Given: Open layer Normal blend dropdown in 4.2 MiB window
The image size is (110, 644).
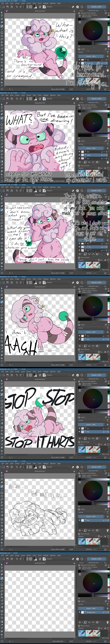Looking at the screenshot, I should click(92, 420).
